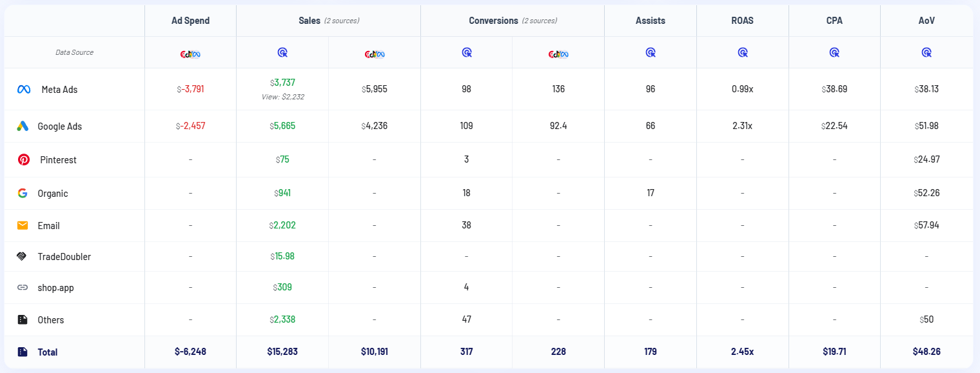Click the ad platforms source icon under Ad Spend

pos(190,54)
